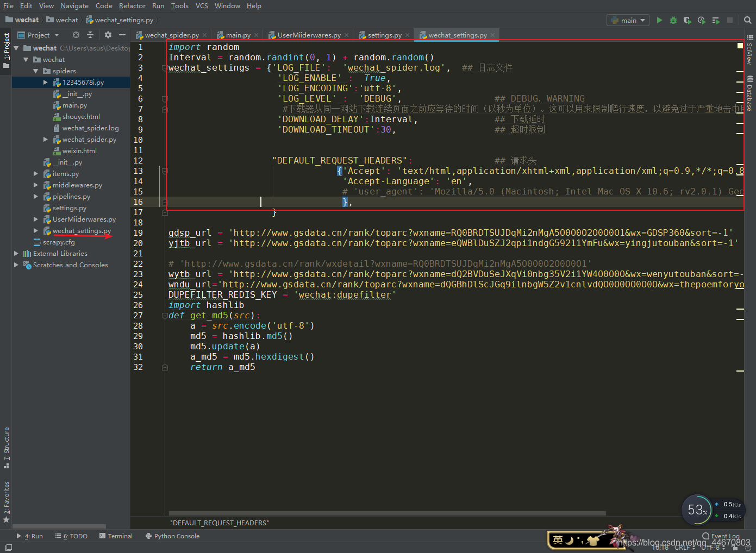Close the wechat_settings.py editor tab
Viewport: 756px width, 553px height.
tap(493, 35)
